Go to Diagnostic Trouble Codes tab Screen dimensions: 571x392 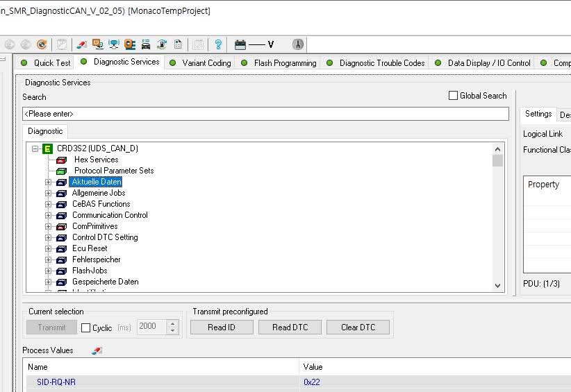pos(375,63)
